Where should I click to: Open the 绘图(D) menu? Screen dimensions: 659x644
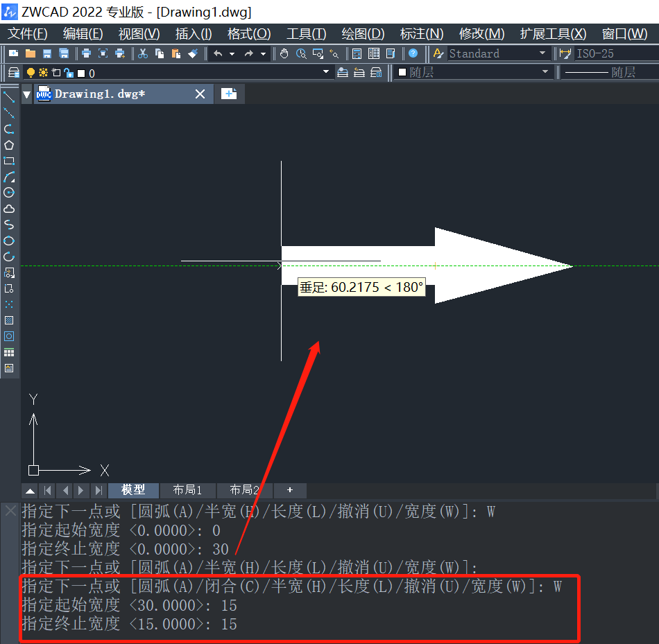pyautogui.click(x=363, y=33)
